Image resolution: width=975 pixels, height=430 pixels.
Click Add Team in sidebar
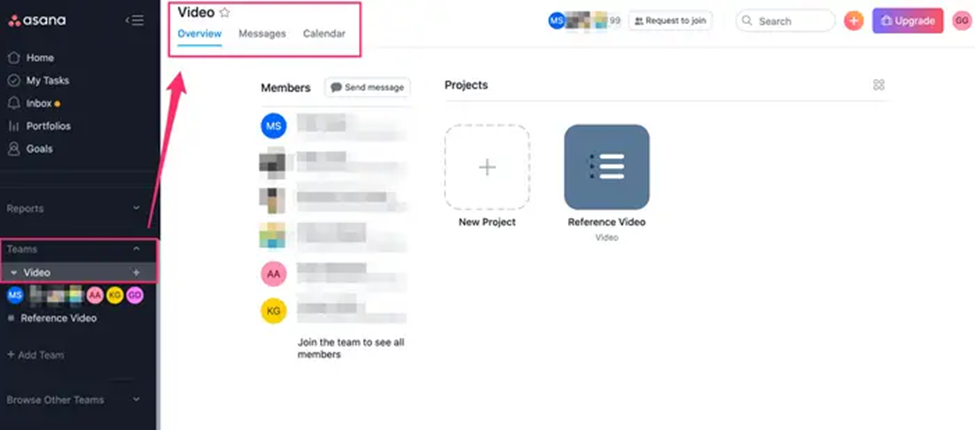pyautogui.click(x=35, y=355)
